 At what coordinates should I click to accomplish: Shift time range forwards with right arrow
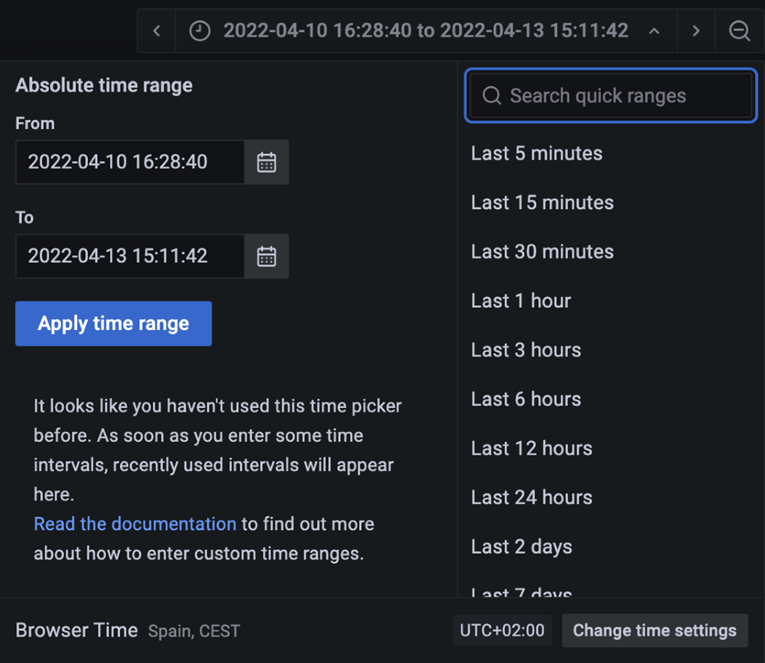696,31
